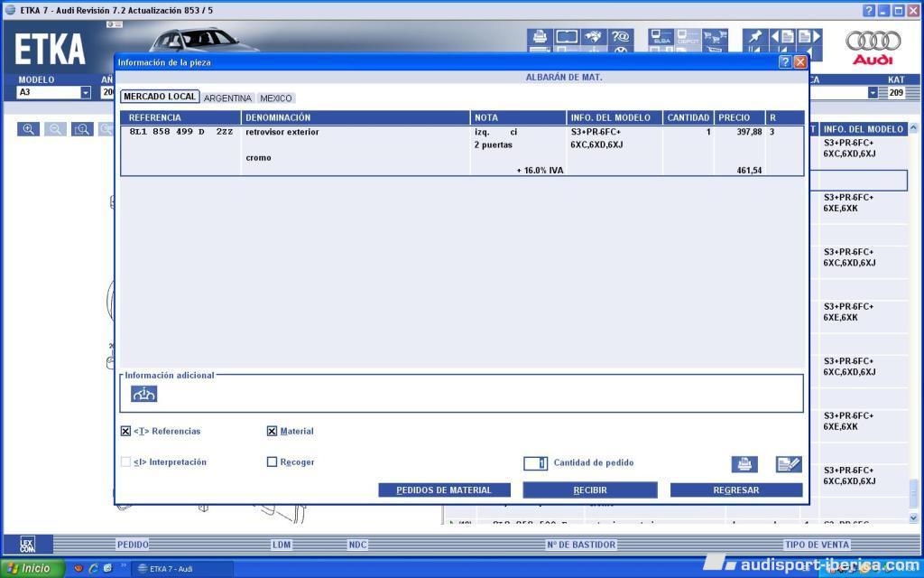Open the dropdown arrow left of KAT field
Screen dimensions: 924x578
click(x=873, y=93)
